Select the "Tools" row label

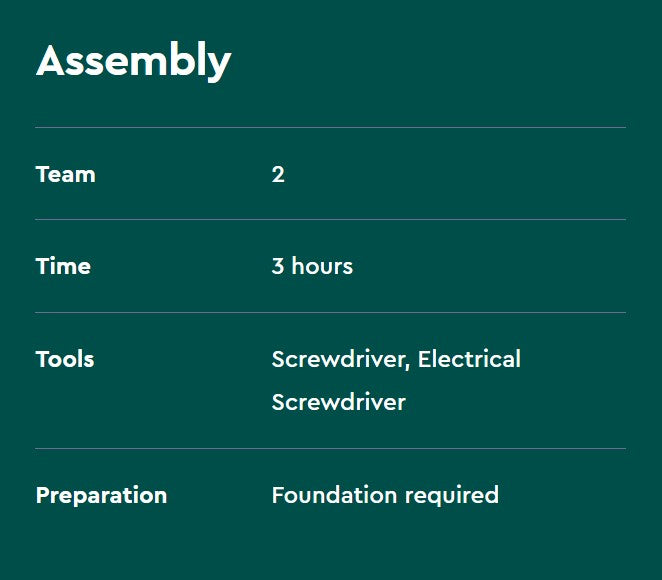point(65,359)
